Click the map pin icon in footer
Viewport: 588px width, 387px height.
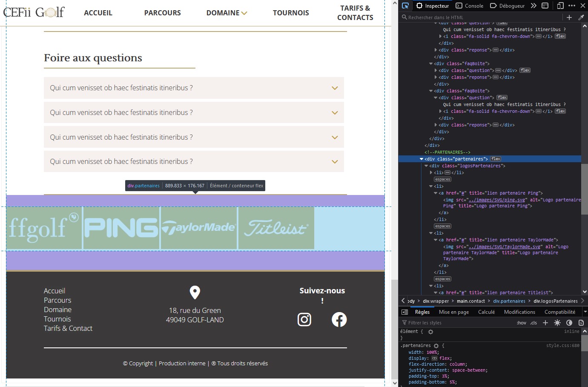pos(195,292)
